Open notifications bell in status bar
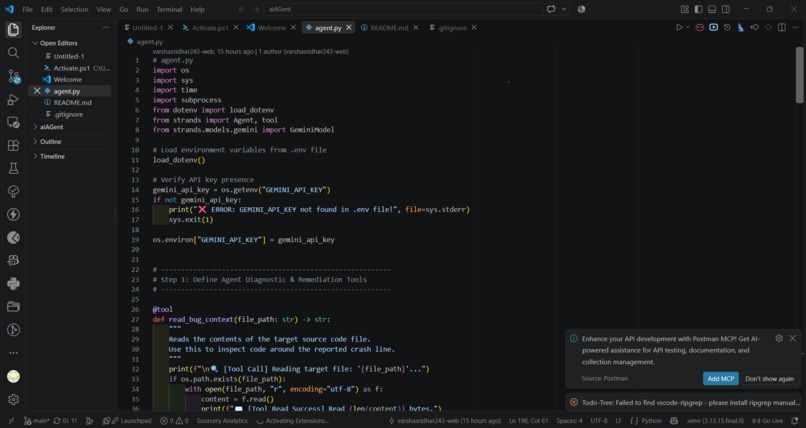Viewport: 806px width, 428px height. pos(795,421)
